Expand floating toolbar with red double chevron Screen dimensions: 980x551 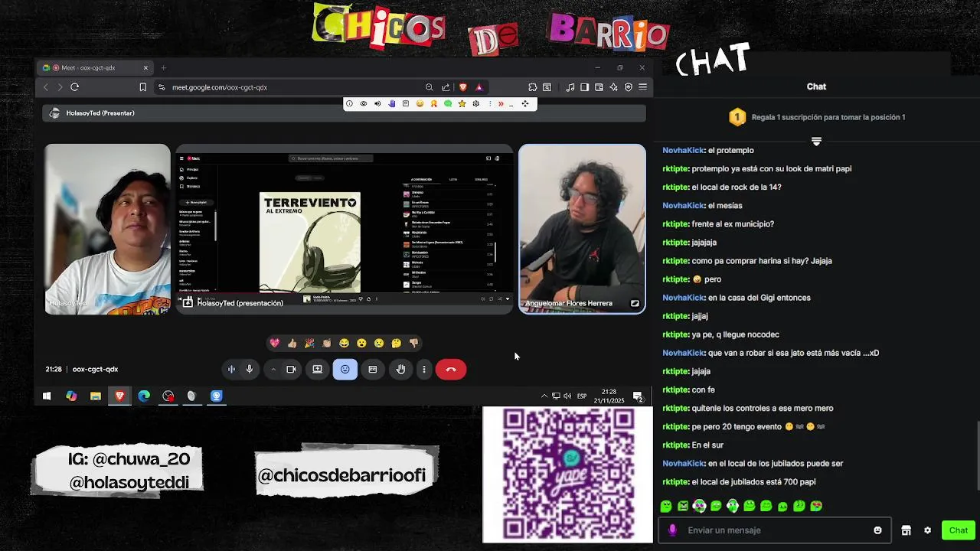click(x=501, y=103)
